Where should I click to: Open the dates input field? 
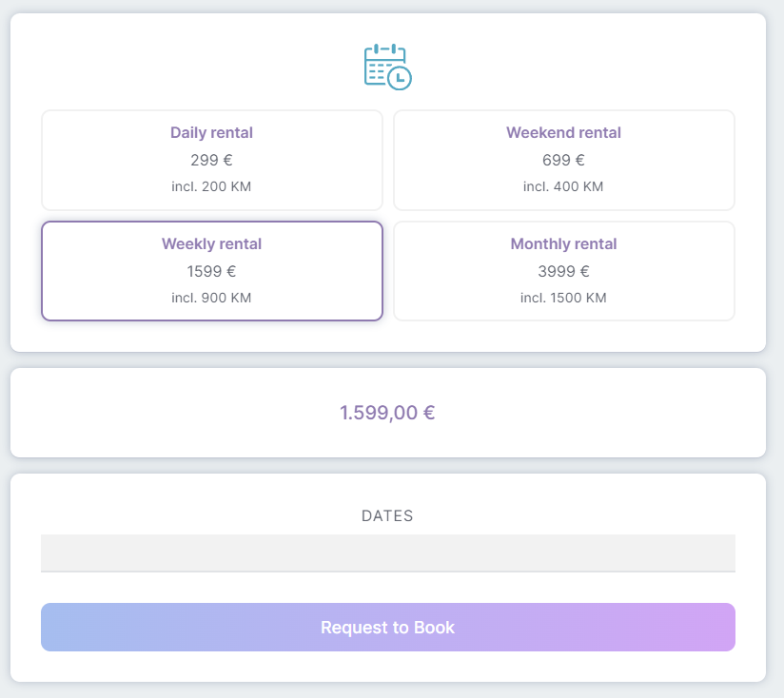tap(388, 553)
